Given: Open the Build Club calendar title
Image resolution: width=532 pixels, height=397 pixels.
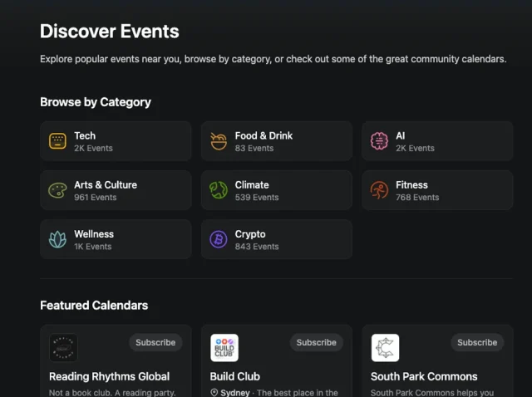Looking at the screenshot, I should (x=235, y=376).
